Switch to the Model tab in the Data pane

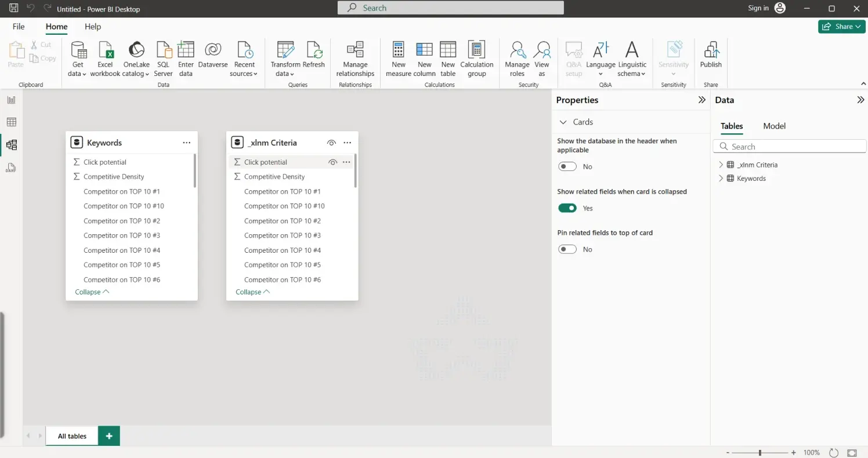tap(774, 126)
